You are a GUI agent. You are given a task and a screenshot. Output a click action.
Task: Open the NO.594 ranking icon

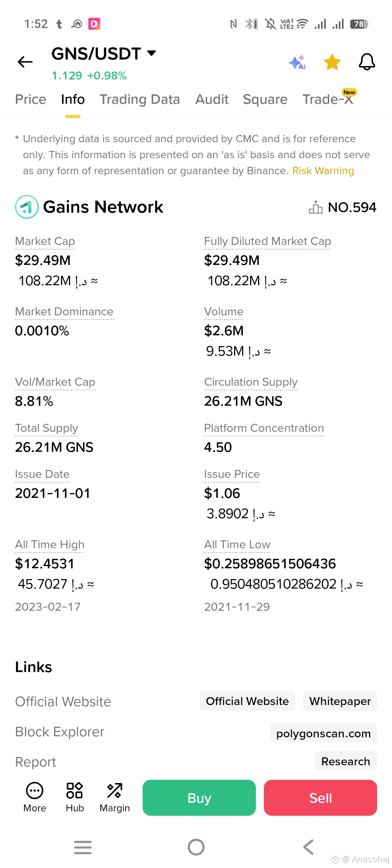[x=315, y=207]
